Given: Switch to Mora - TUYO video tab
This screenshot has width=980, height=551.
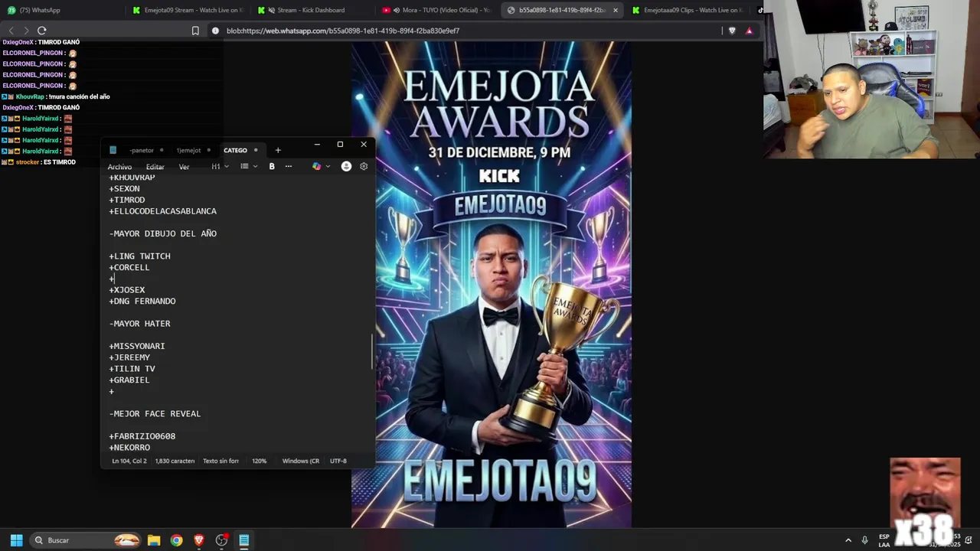Looking at the screenshot, I should 436,10.
